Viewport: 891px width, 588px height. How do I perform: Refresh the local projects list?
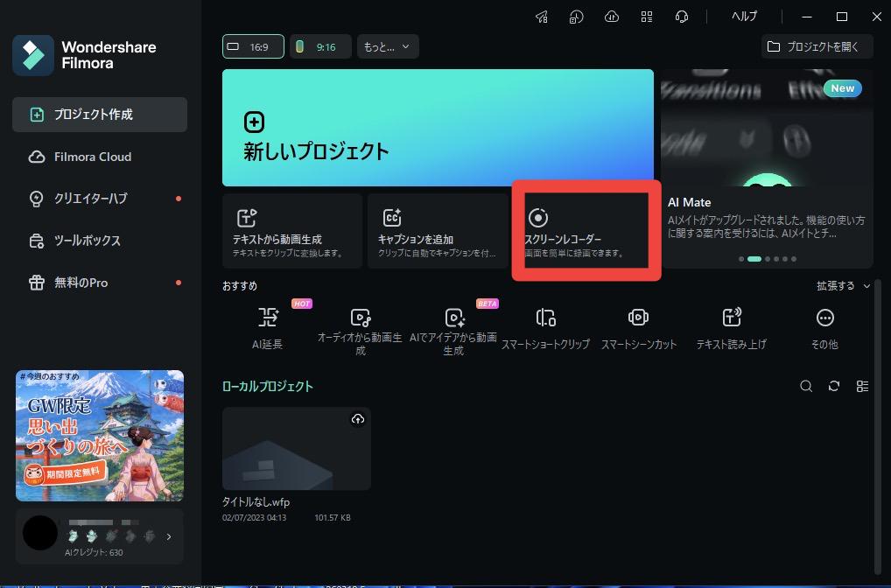click(833, 387)
